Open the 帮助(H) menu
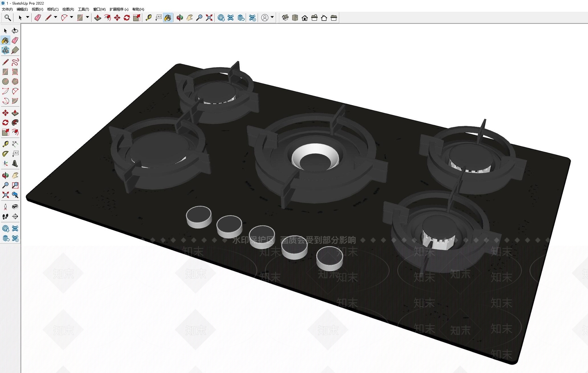Screen dimensions: 588x373 tap(138, 9)
